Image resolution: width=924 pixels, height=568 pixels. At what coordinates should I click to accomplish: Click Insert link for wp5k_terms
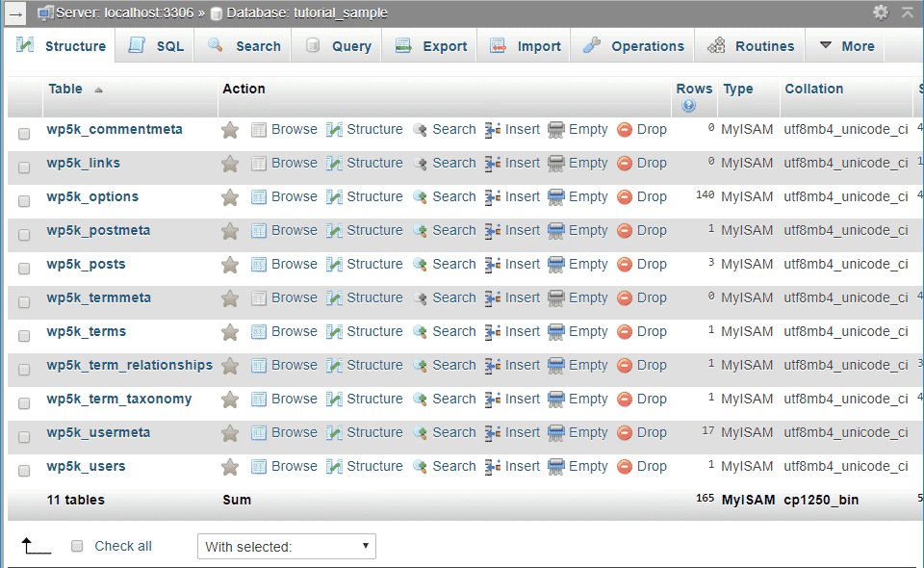522,332
